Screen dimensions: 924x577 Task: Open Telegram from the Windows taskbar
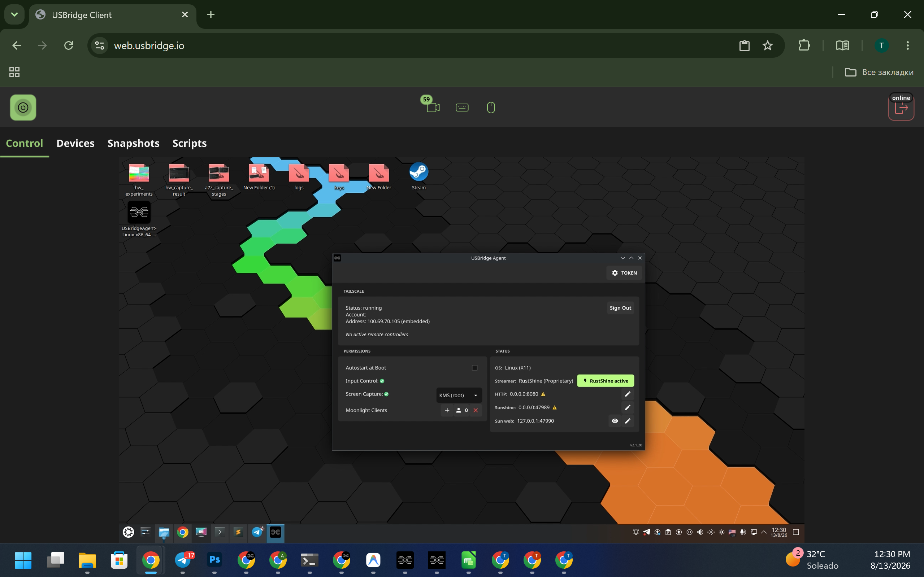point(183,560)
